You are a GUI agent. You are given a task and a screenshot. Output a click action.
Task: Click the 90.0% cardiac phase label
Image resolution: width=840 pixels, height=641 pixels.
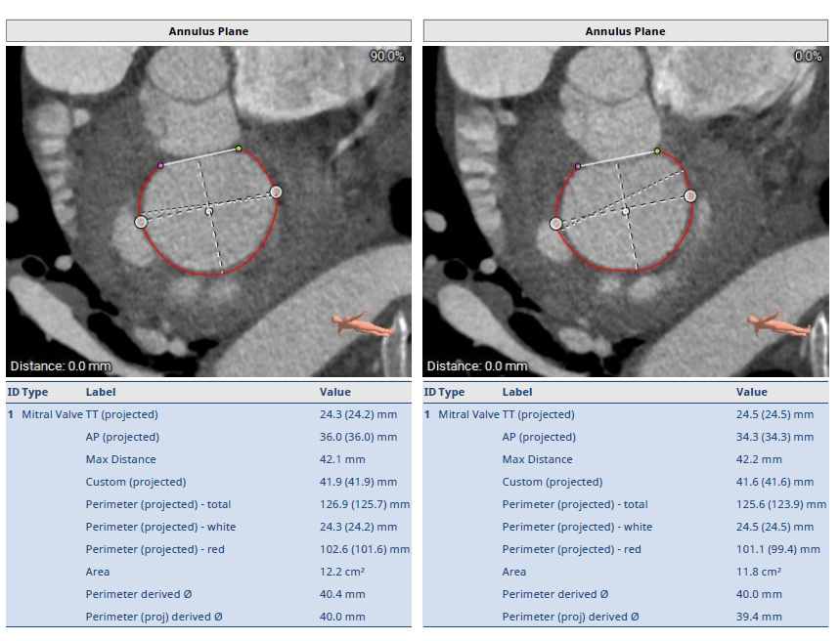pyautogui.click(x=386, y=57)
